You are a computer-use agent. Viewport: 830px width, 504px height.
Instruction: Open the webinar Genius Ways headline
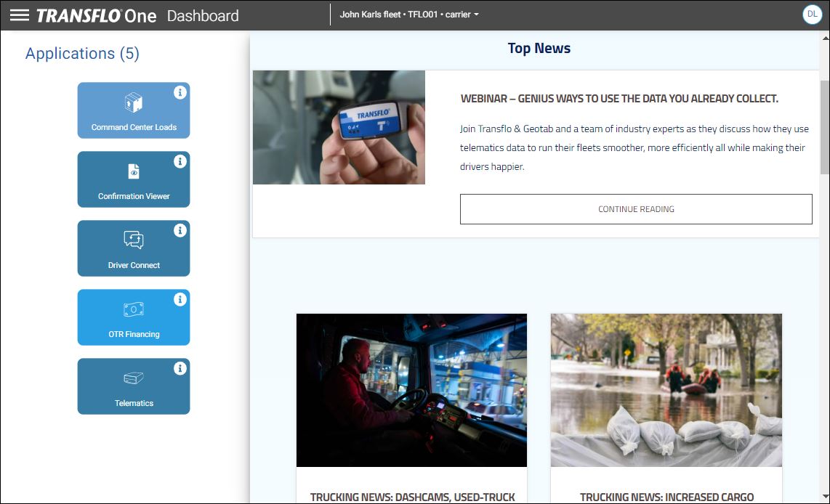tap(619, 99)
